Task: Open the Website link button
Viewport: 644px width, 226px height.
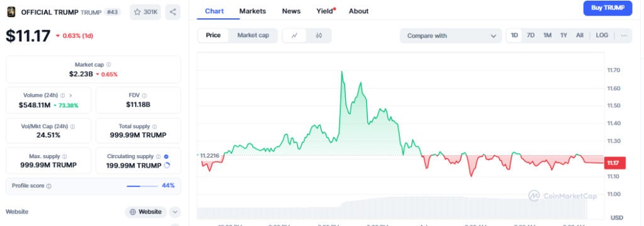Action: point(146,212)
